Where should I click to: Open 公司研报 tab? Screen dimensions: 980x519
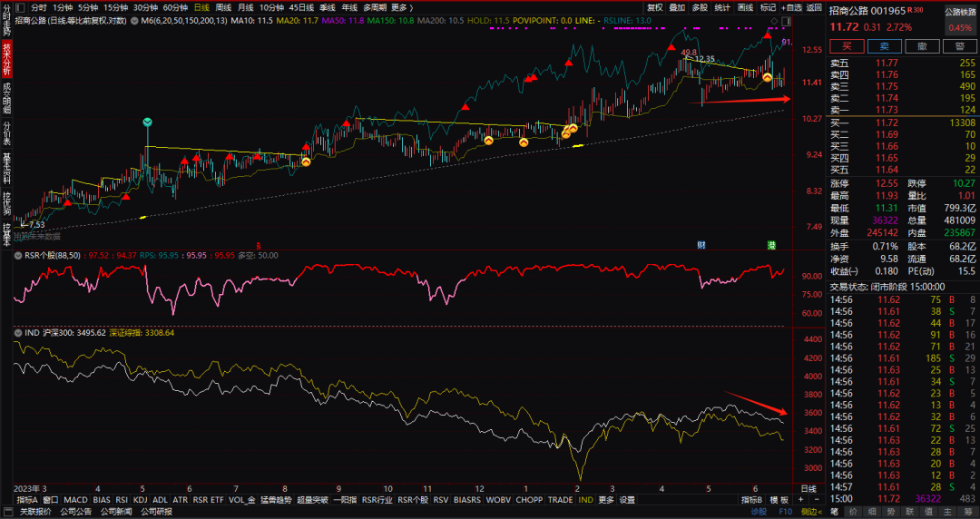(x=156, y=512)
